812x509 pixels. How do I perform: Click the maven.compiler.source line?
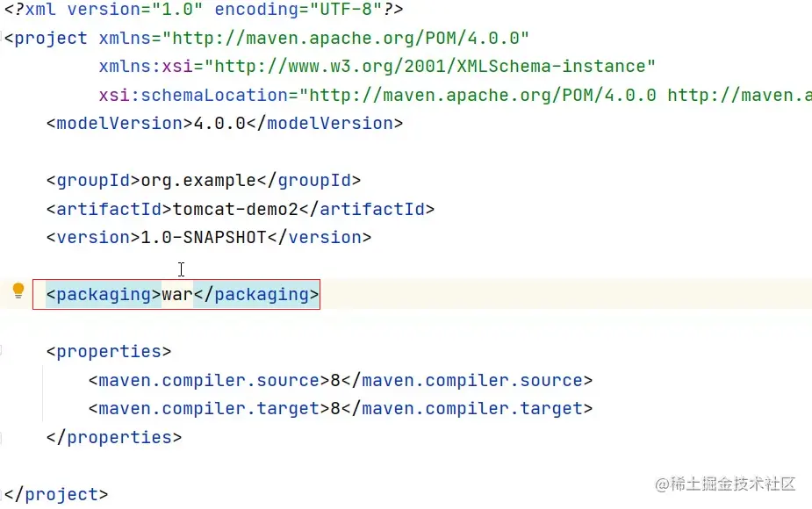[341, 381]
